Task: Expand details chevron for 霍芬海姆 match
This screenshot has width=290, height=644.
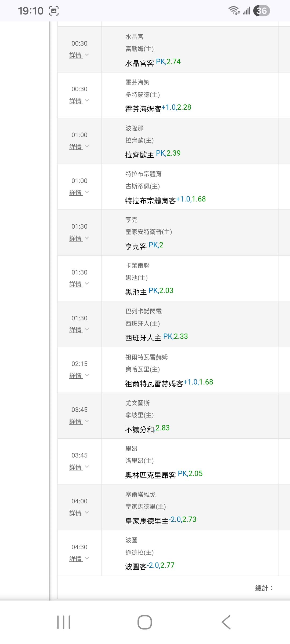Action: (87, 101)
